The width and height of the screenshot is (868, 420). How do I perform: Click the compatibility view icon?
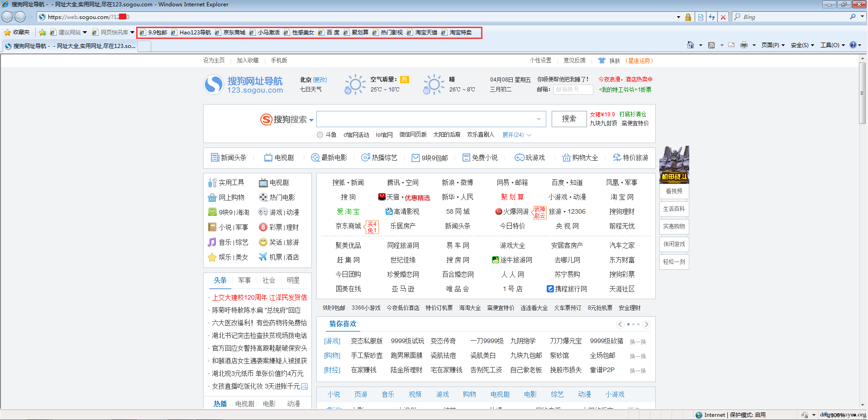pos(701,17)
